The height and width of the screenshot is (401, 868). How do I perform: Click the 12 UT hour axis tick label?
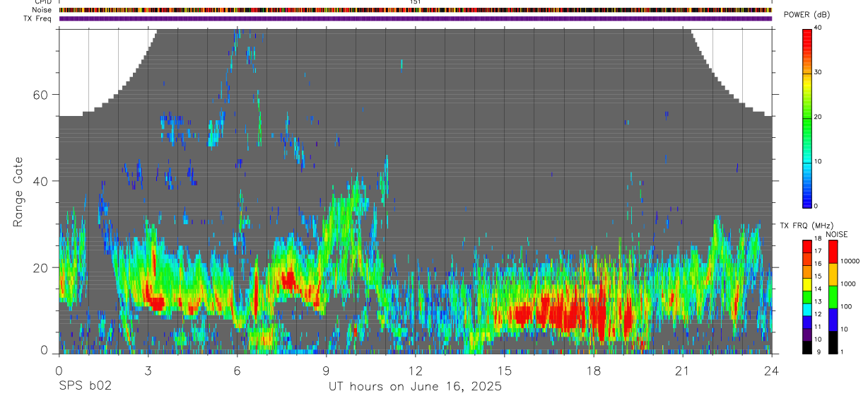416,371
